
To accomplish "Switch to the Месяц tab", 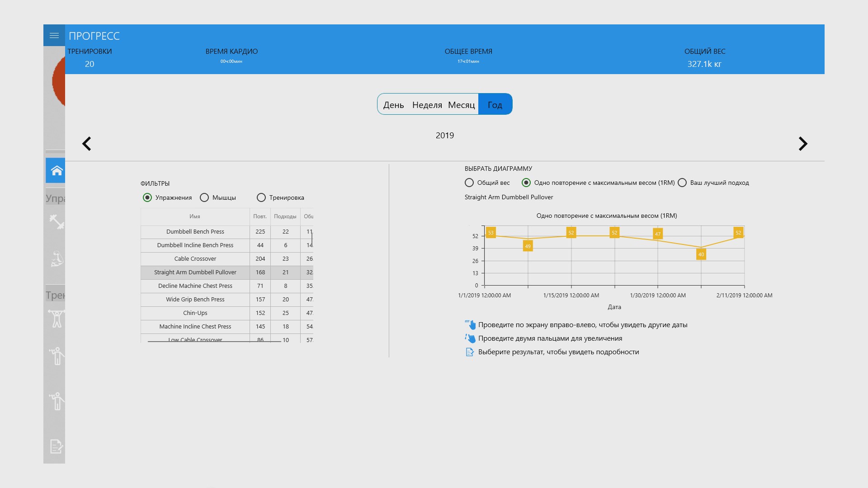I will click(x=461, y=105).
